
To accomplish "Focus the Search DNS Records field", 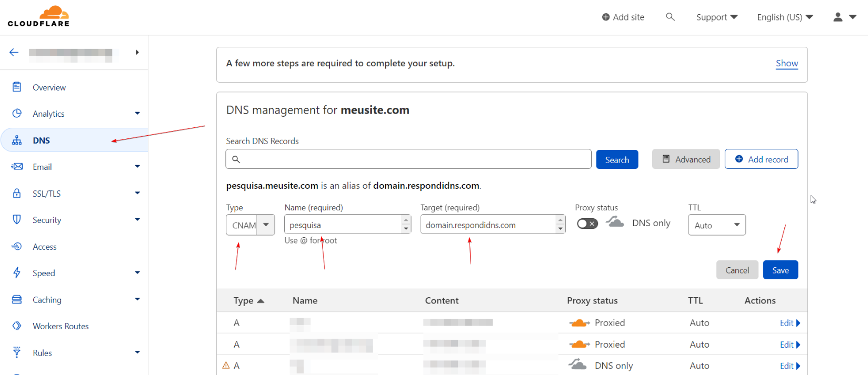I will click(x=408, y=159).
